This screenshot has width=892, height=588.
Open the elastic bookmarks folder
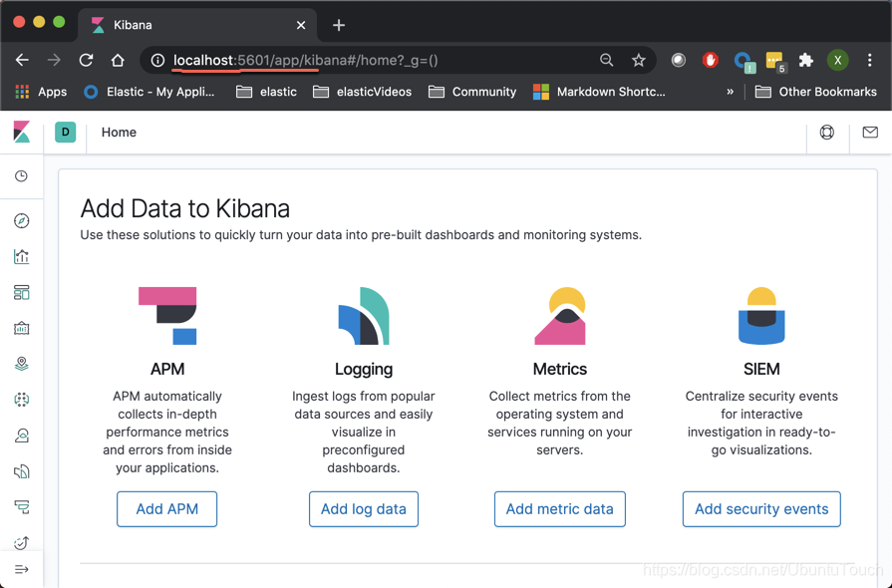pyautogui.click(x=267, y=92)
